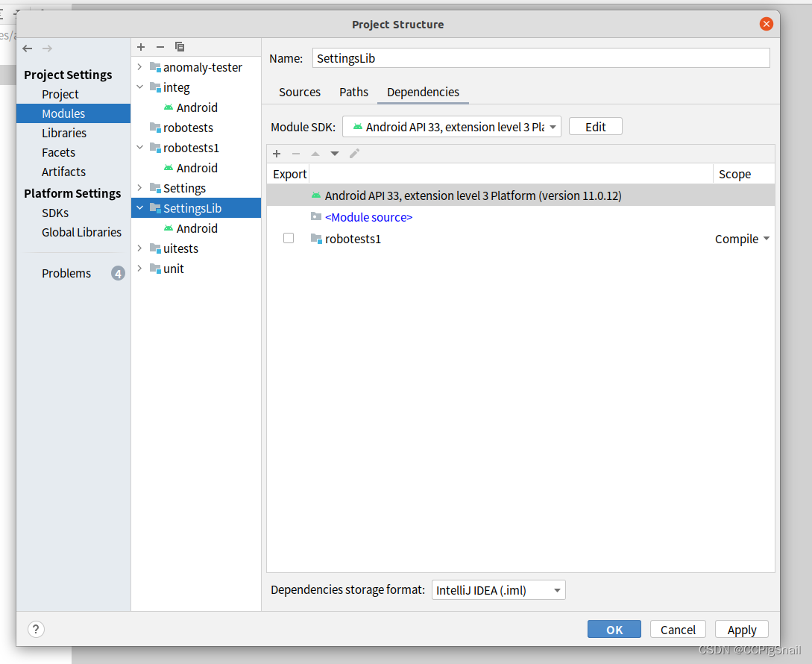This screenshot has height=664, width=812.
Task: Focus the module Name field
Action: tap(541, 58)
